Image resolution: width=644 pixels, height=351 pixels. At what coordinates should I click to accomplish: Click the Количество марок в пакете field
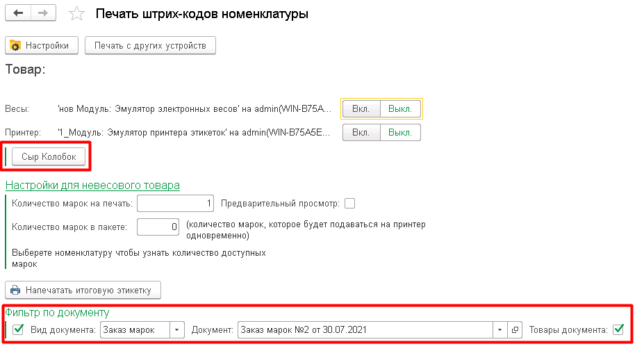click(158, 227)
